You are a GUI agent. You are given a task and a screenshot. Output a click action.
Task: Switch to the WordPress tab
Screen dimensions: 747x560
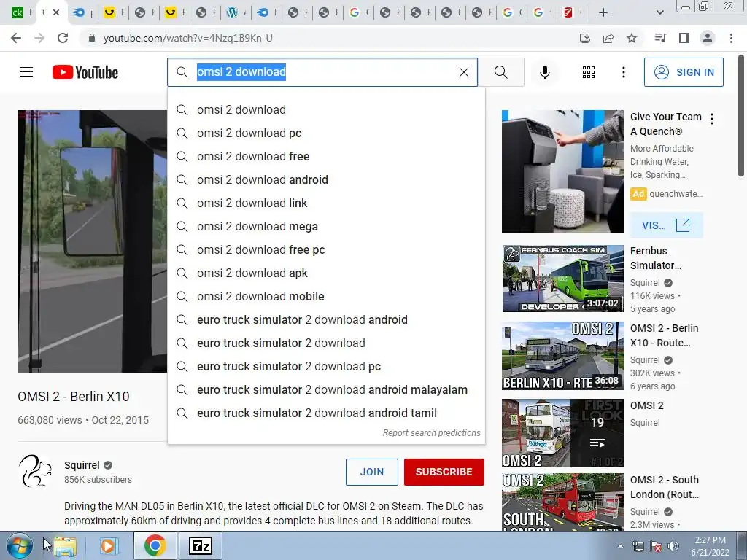click(x=232, y=13)
